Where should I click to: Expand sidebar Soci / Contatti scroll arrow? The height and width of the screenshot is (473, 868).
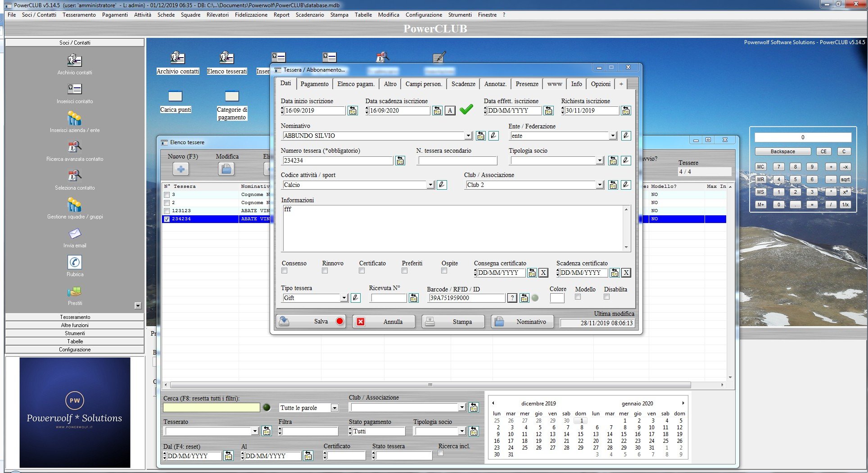(138, 306)
